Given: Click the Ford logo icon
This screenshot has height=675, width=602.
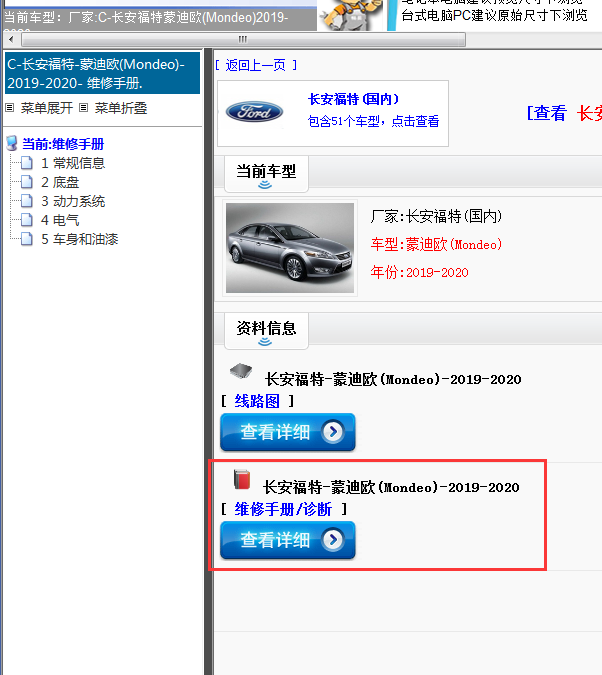Looking at the screenshot, I should (x=254, y=112).
